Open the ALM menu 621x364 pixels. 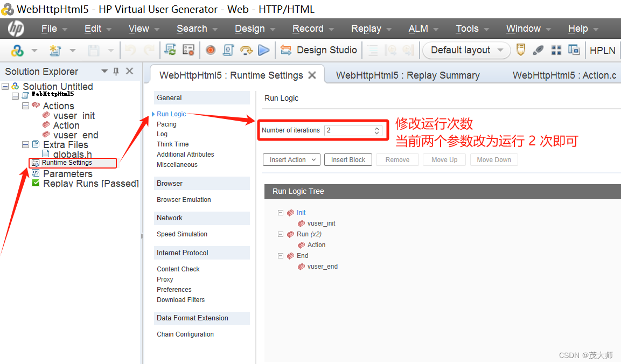pyautogui.click(x=423, y=29)
